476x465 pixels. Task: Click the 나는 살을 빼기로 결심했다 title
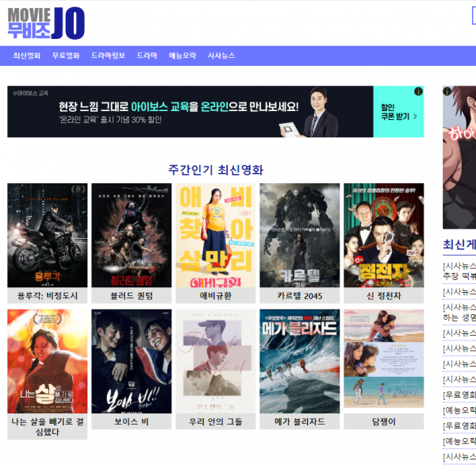coord(48,426)
